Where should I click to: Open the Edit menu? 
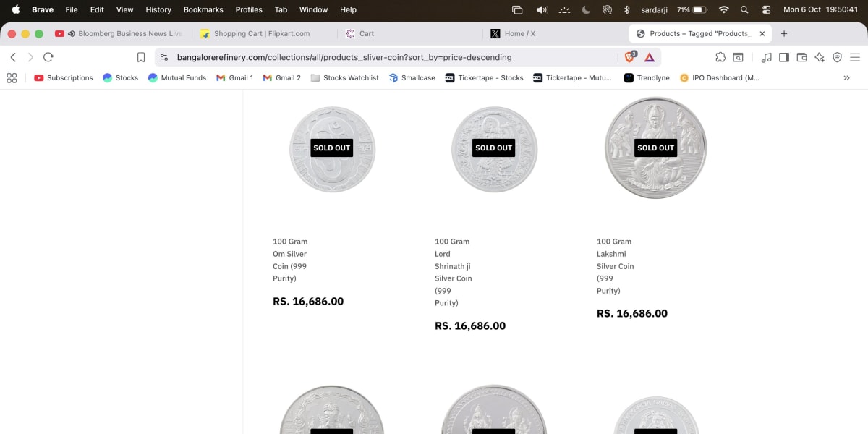point(97,9)
